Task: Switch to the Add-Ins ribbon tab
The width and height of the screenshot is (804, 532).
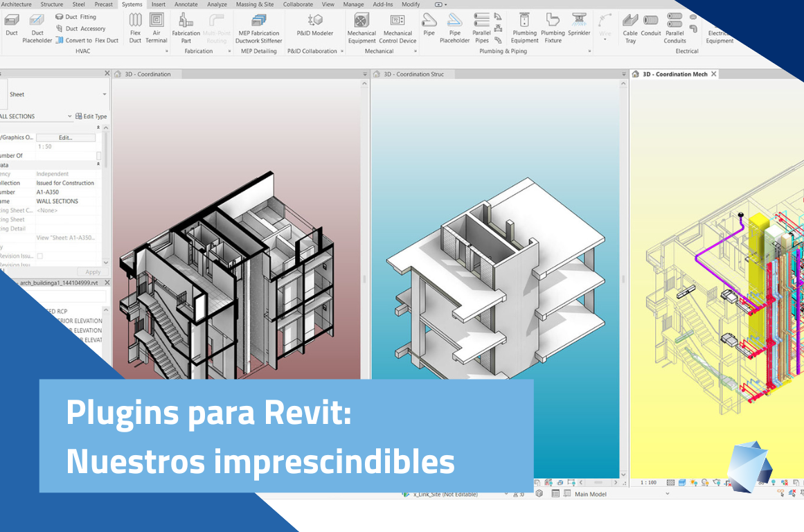Action: 382,4
